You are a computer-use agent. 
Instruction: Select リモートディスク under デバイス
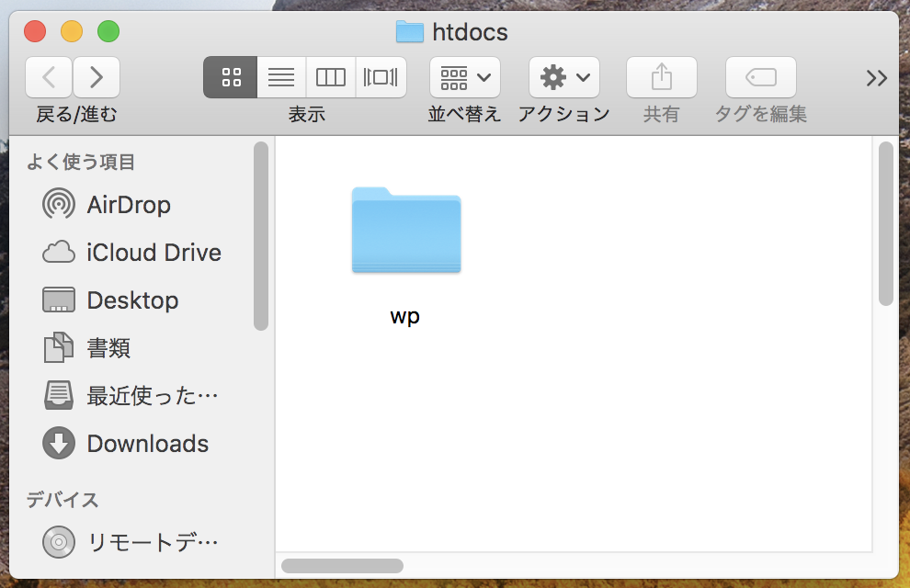click(x=153, y=542)
